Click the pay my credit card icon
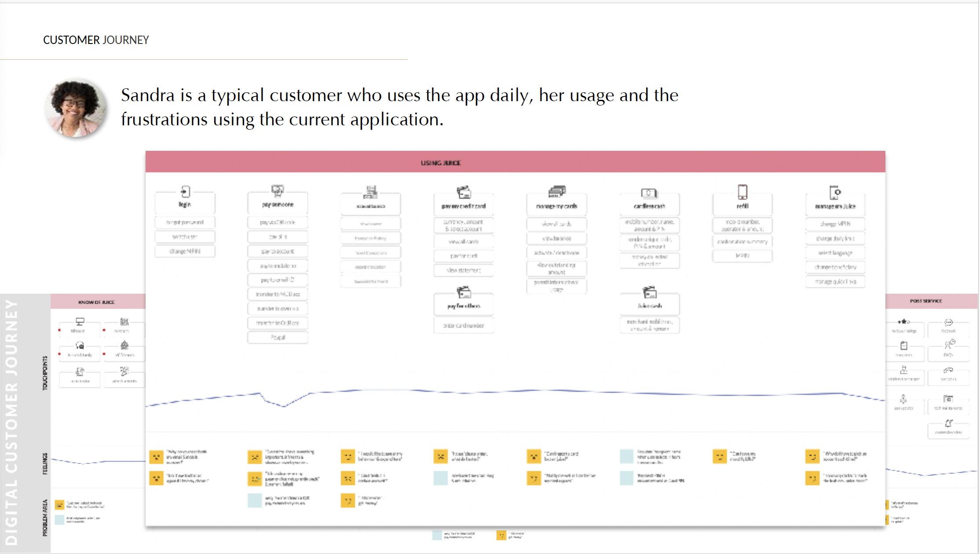Screen dimensions: 980x554 click(x=464, y=192)
